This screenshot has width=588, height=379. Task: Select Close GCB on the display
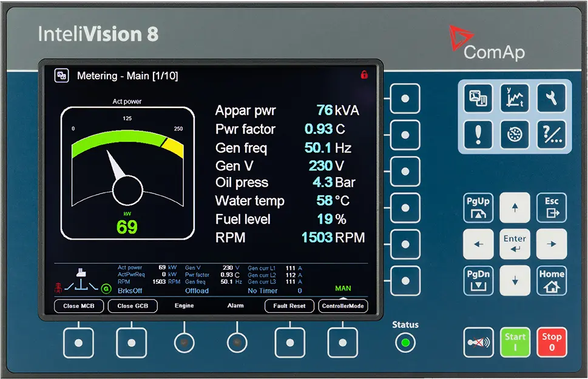133,306
